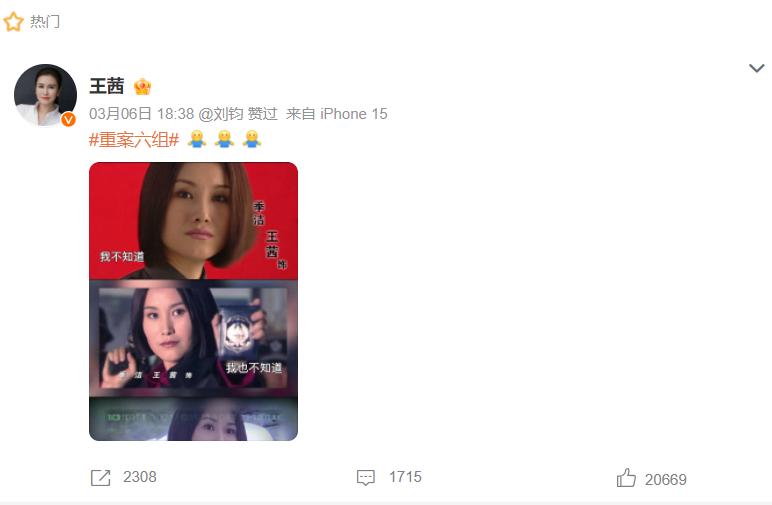Image resolution: width=772 pixels, height=505 pixels.
Task: Click the orange V verified badge
Action: tap(68, 119)
